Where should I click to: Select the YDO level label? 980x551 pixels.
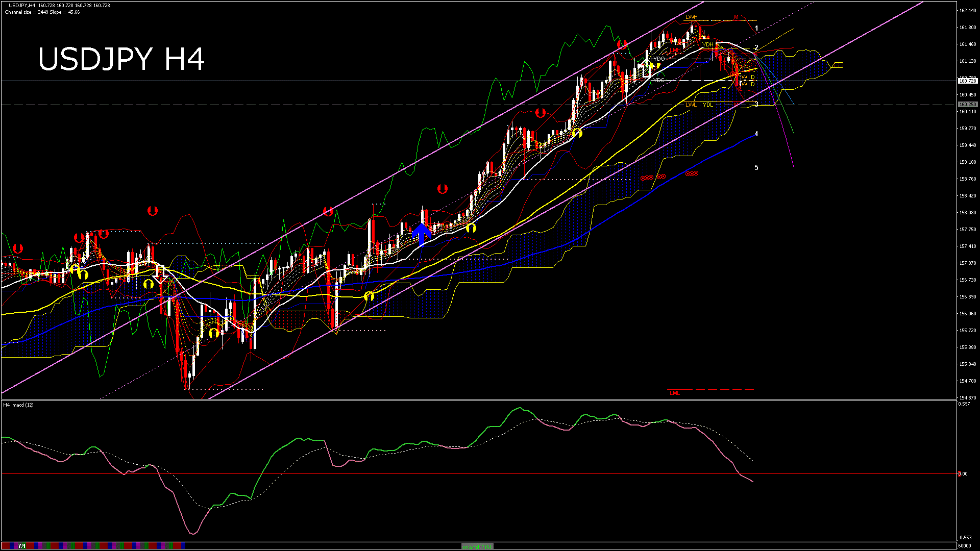point(659,59)
